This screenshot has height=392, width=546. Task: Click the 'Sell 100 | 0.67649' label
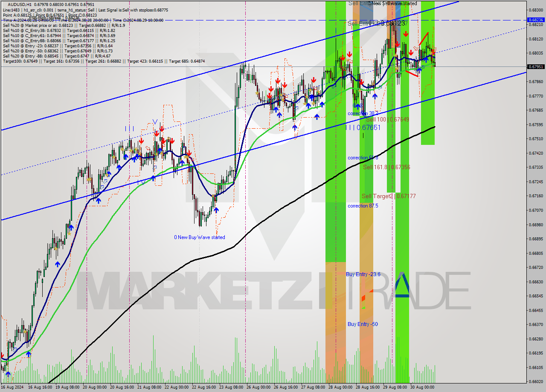click(x=387, y=120)
